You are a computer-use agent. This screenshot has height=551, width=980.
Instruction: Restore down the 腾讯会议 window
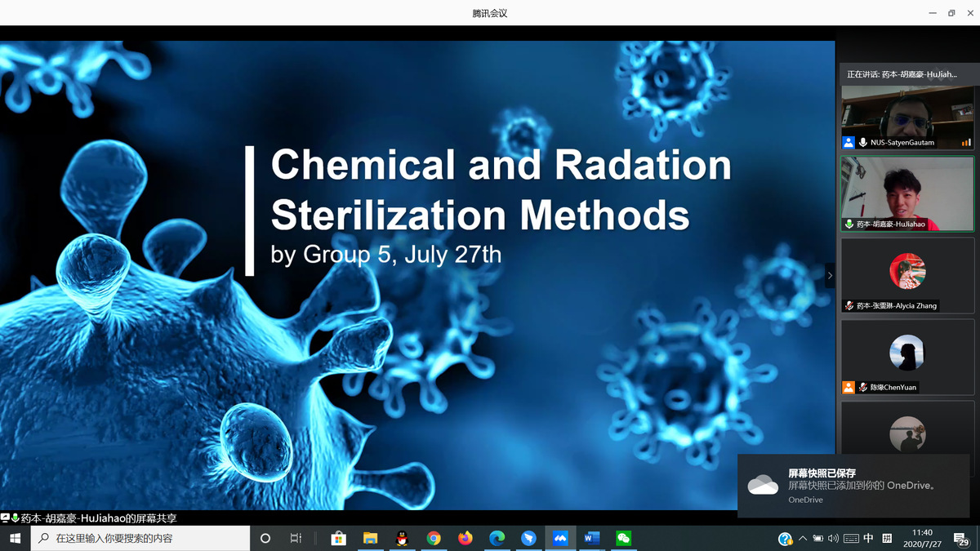click(x=951, y=13)
